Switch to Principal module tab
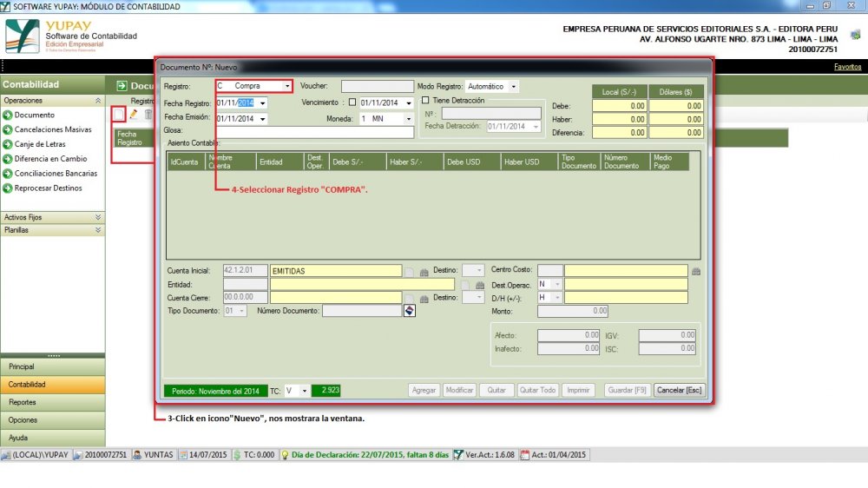 coord(53,366)
